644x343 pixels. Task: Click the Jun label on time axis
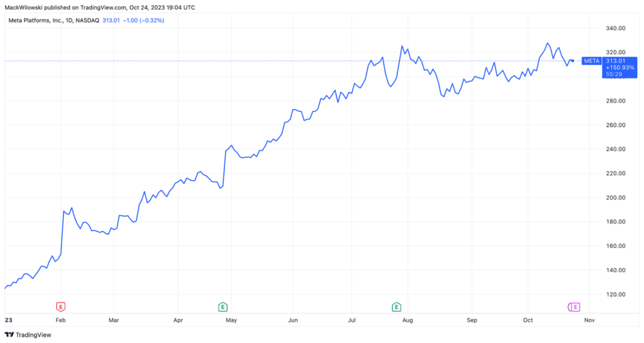[x=293, y=320]
